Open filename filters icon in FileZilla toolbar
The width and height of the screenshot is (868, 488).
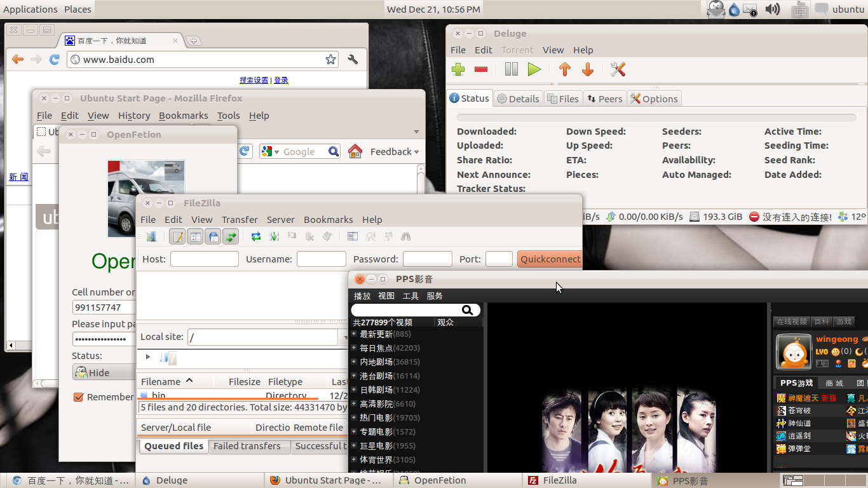(x=353, y=236)
